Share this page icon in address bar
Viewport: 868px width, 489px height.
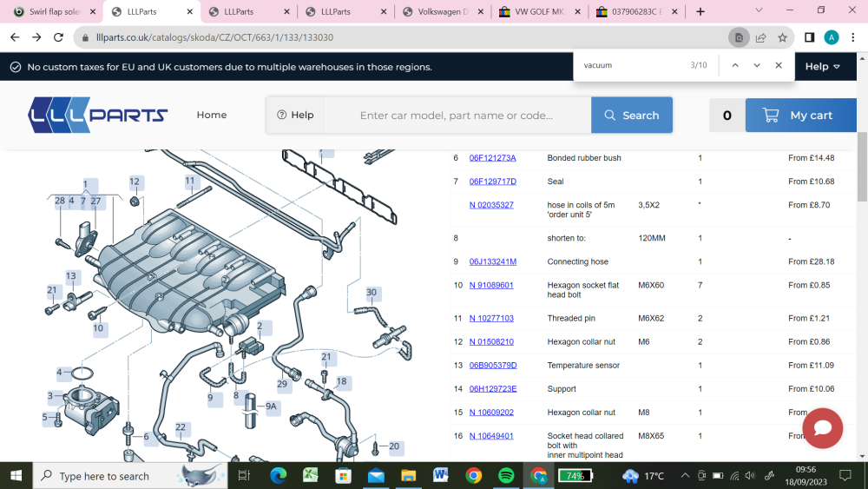760,37
